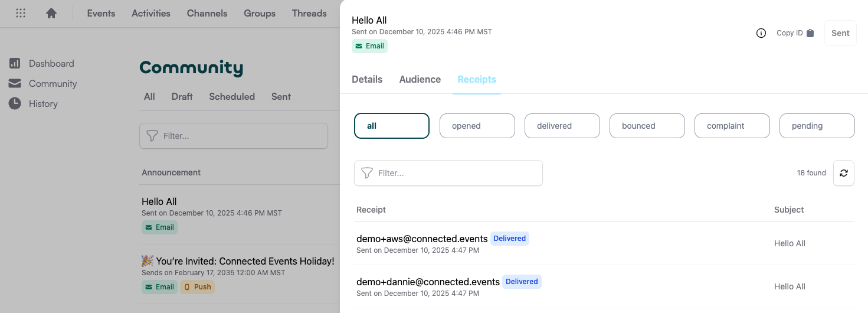
Task: Go to the Home icon
Action: coord(51,13)
